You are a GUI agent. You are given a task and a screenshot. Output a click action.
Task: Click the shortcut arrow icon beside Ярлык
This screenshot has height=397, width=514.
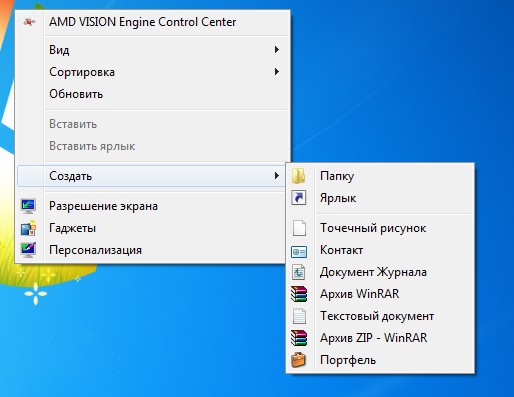click(299, 198)
